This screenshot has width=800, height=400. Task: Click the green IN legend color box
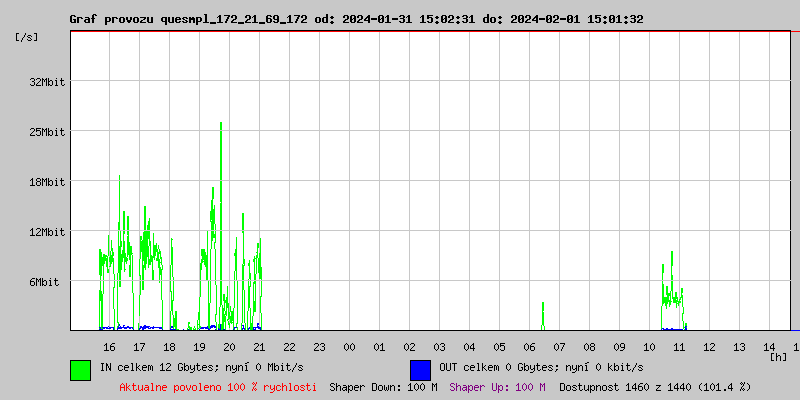80,369
